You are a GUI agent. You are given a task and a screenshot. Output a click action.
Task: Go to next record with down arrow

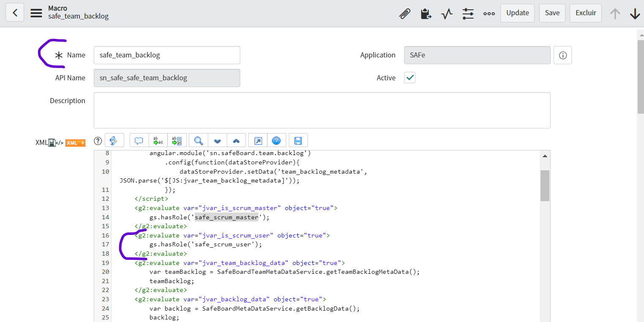(x=635, y=14)
